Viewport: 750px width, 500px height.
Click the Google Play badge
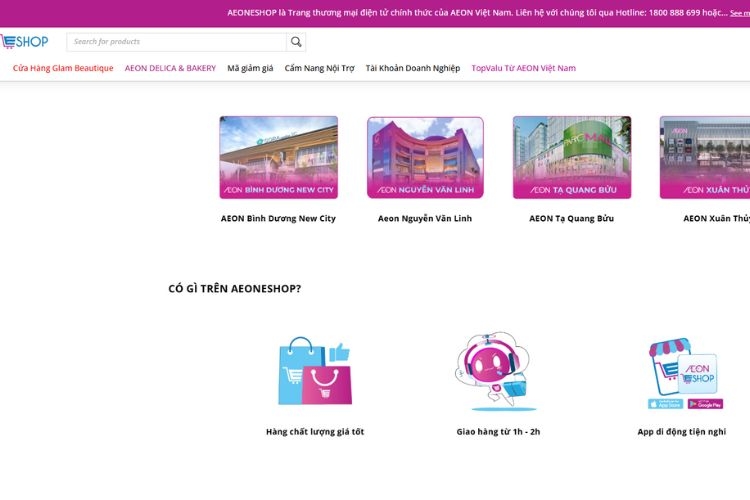[x=705, y=404]
